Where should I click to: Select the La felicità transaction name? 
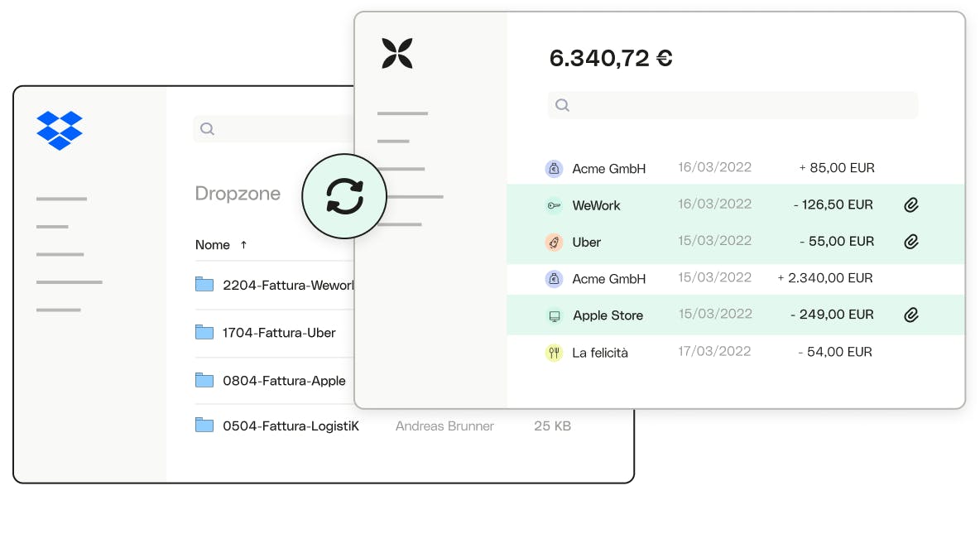(600, 353)
